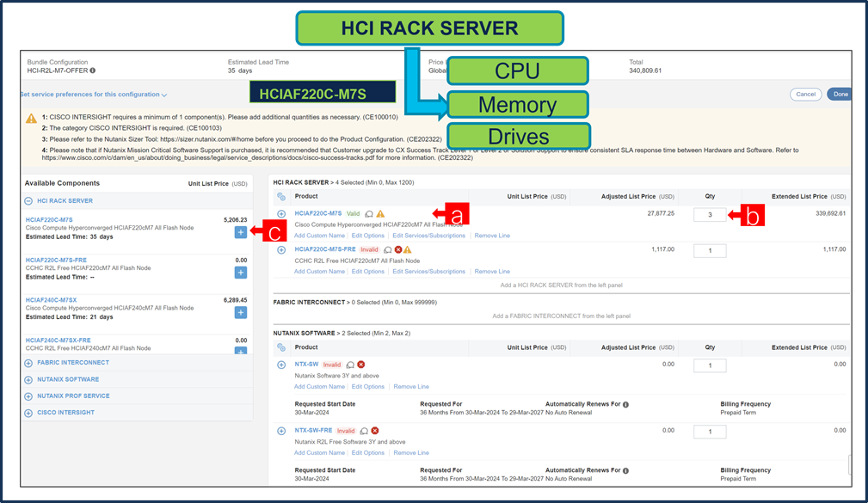Edit quantity field for NTX-SW

tap(710, 365)
